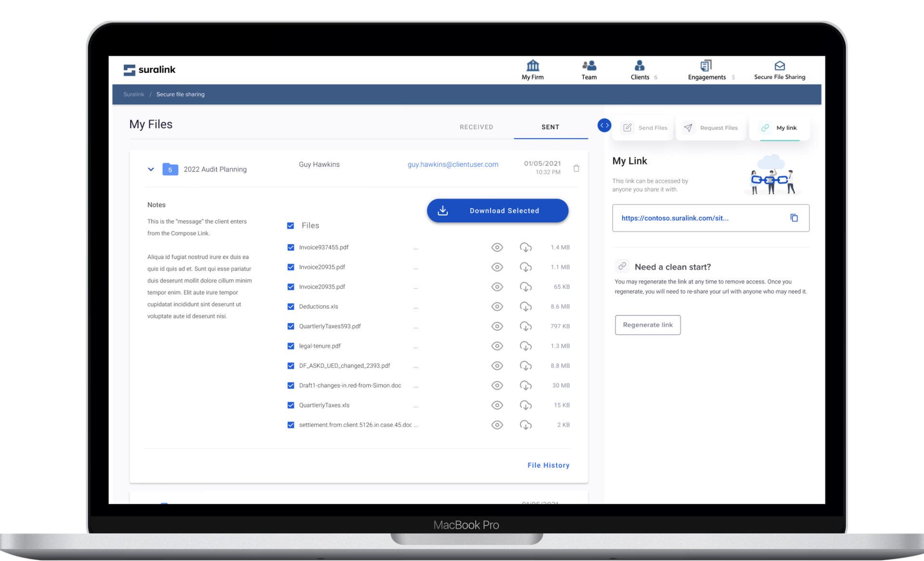Copy the contoso.suralink.com link

coord(794,218)
